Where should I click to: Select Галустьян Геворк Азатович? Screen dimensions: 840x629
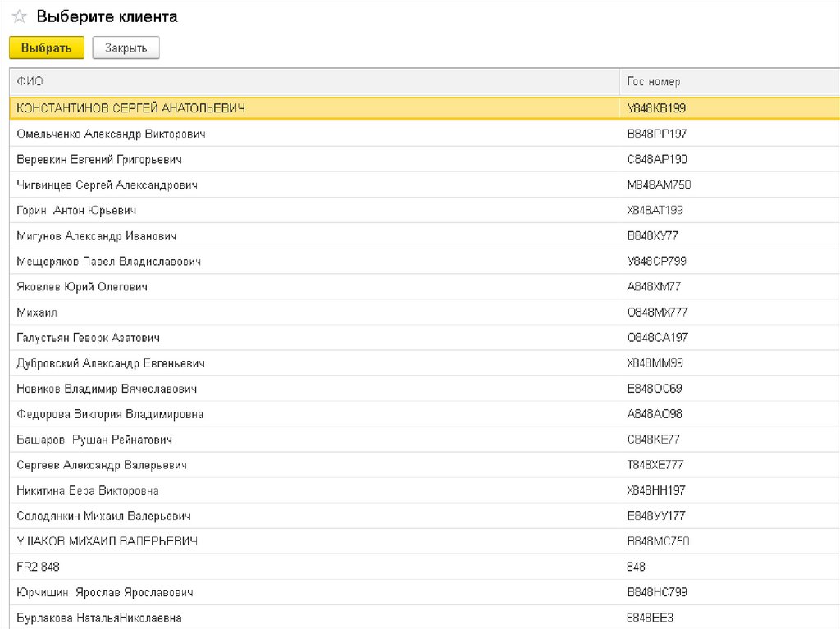point(88,337)
